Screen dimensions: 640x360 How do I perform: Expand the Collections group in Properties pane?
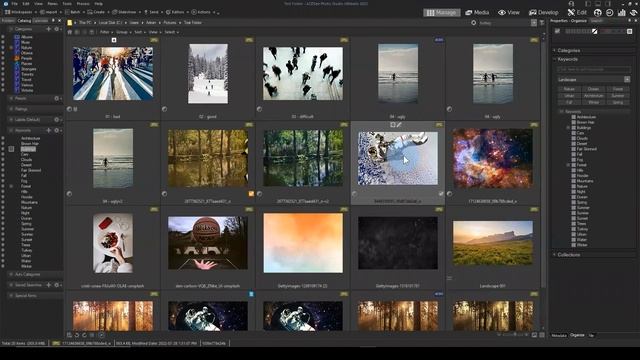tap(554, 254)
